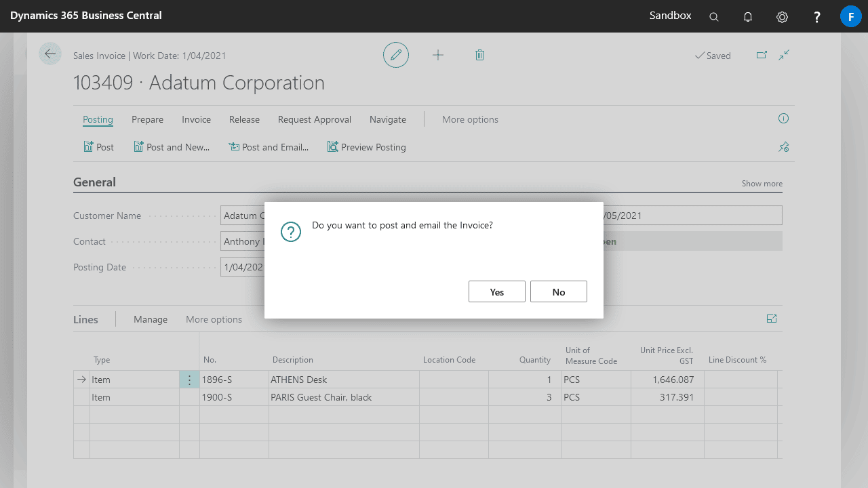Click the No. column header
Screen dimensions: 868x488
pos(210,360)
